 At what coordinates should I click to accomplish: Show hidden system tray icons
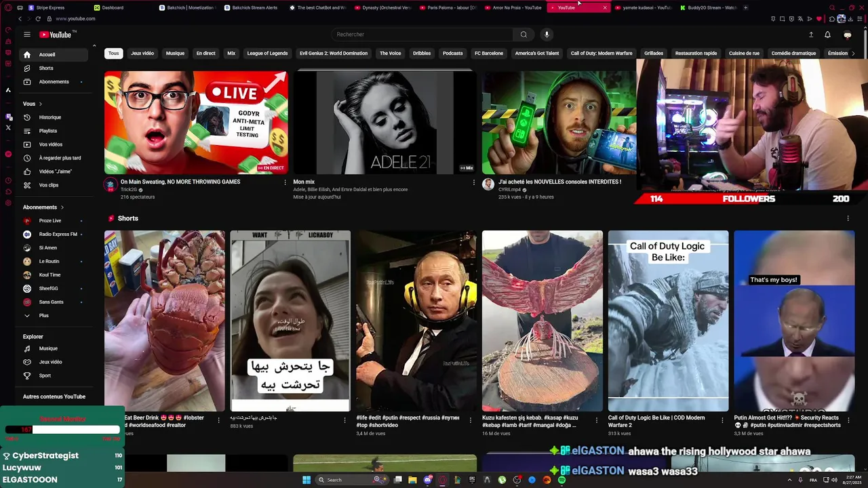789,480
